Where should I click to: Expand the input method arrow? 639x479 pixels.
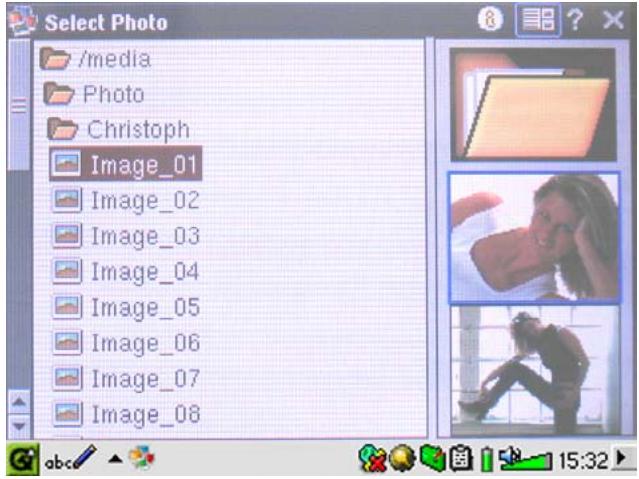coord(116,459)
